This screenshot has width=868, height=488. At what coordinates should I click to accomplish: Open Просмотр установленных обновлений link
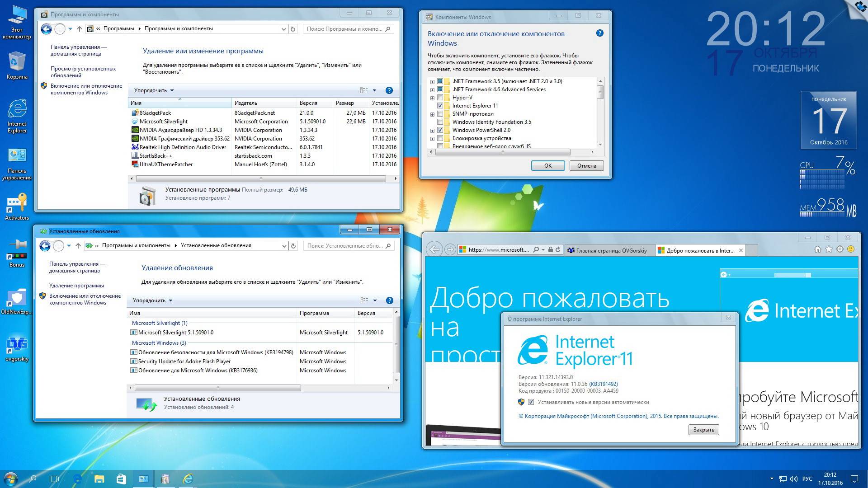pyautogui.click(x=83, y=72)
